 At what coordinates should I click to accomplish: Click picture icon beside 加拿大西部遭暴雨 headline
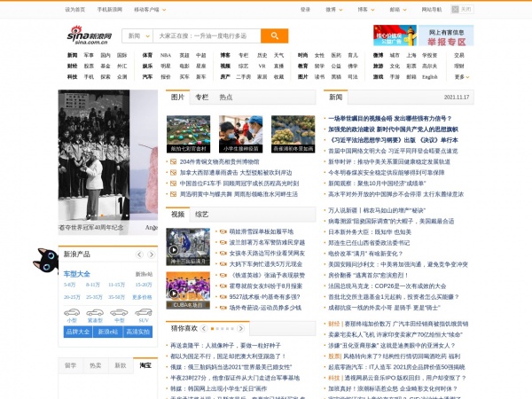173,173
